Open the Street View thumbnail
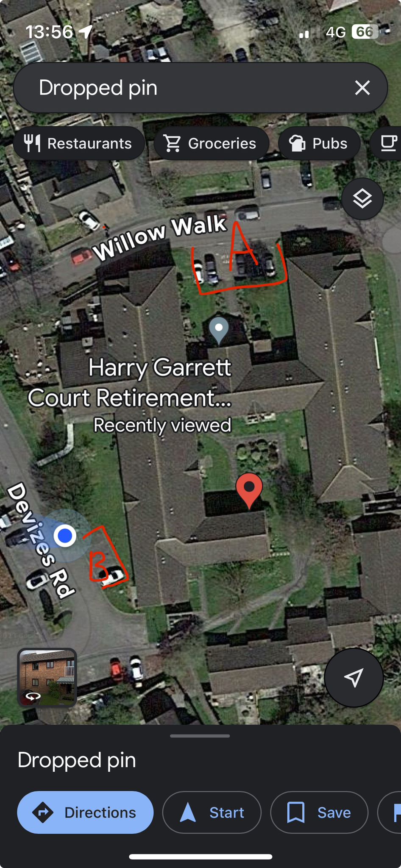 47,678
